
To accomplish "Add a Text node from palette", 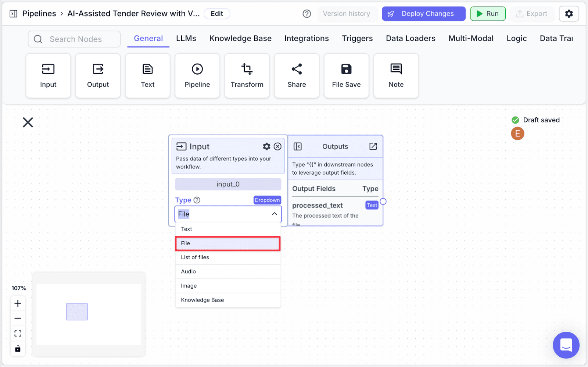I will click(x=148, y=76).
